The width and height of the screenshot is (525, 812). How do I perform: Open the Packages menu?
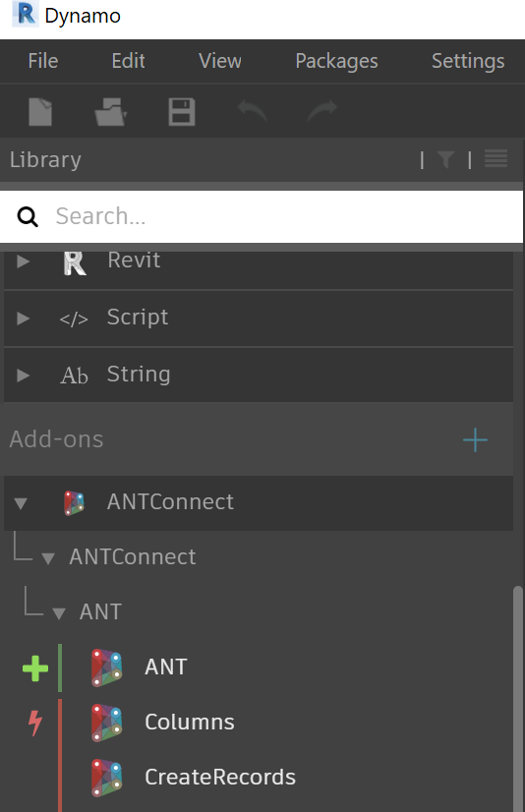[336, 61]
